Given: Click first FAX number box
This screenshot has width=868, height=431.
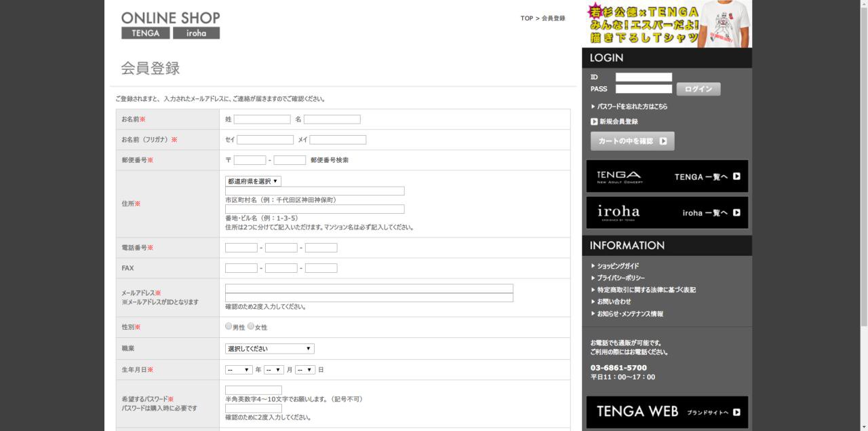Looking at the screenshot, I should [241, 268].
